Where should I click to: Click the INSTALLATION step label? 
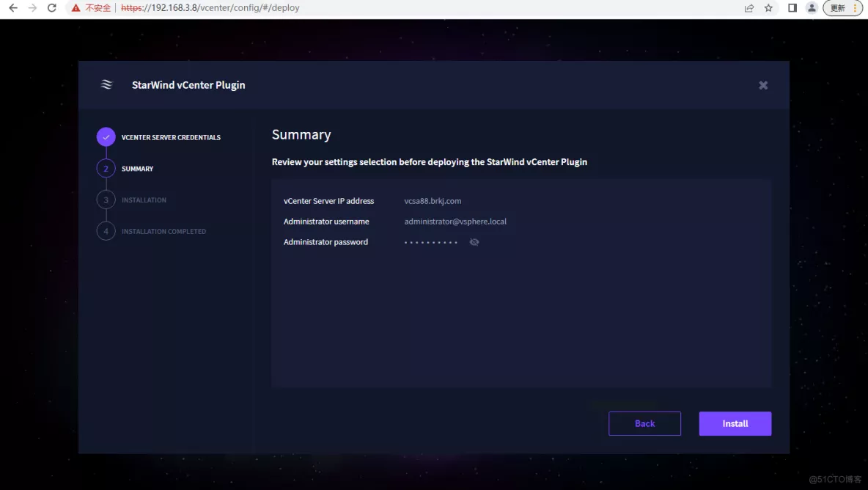point(144,200)
